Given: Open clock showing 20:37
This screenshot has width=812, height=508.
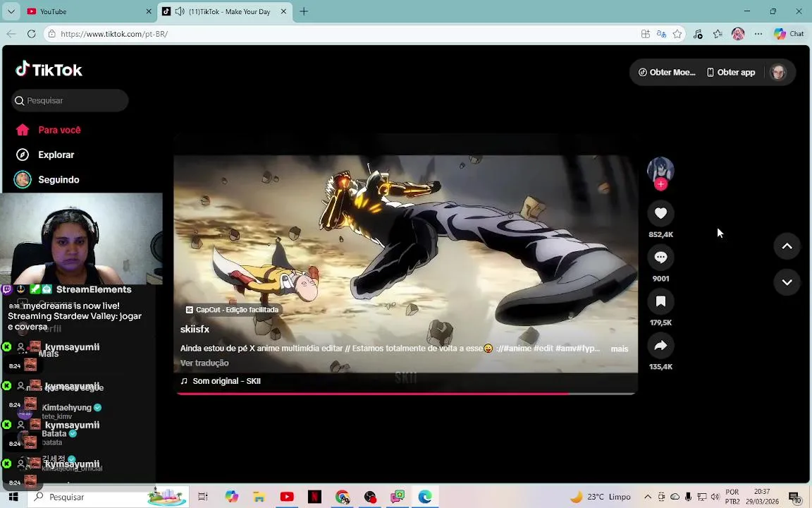Looking at the screenshot, I should [762, 497].
